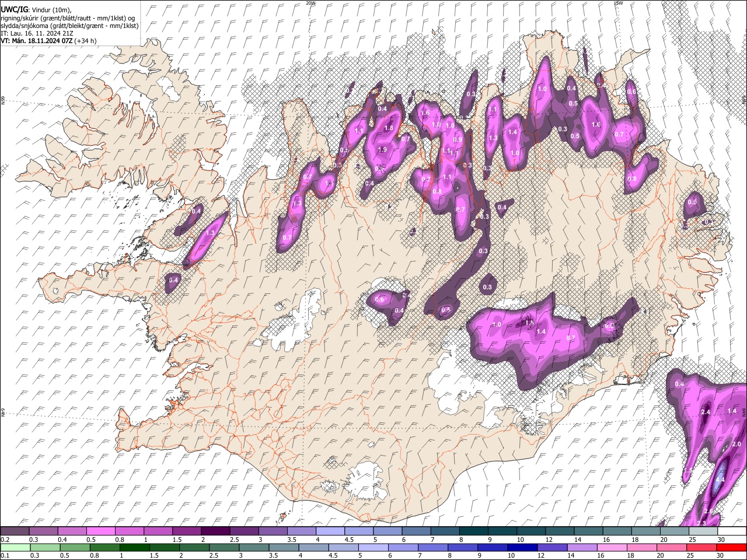Image resolution: width=747 pixels, height=560 pixels.
Task: Click the "15W" longitude label at top
Action: tap(618, 2)
